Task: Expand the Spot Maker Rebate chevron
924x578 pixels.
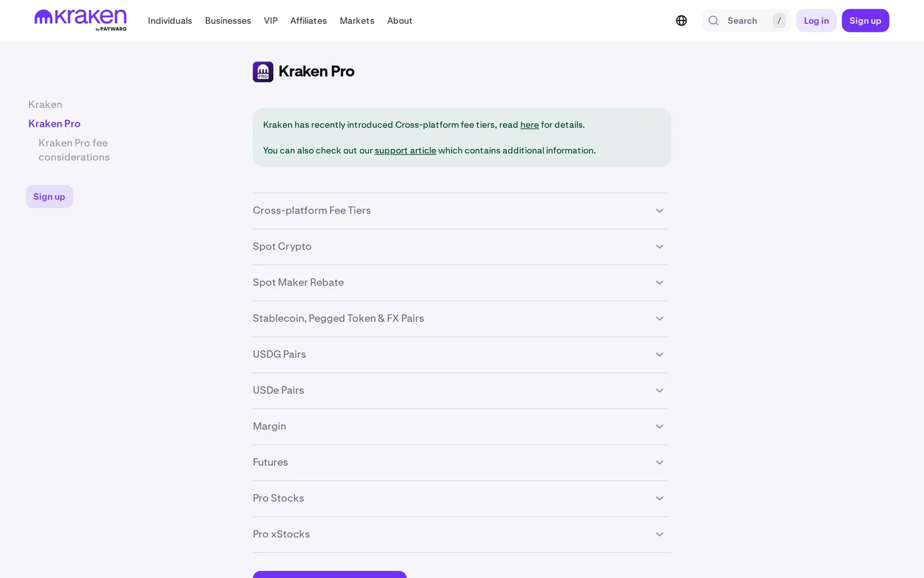Action: point(659,283)
